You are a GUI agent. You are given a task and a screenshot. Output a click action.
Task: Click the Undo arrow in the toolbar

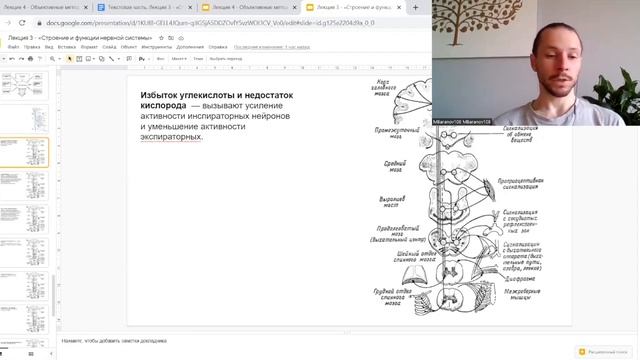click(x=12, y=59)
